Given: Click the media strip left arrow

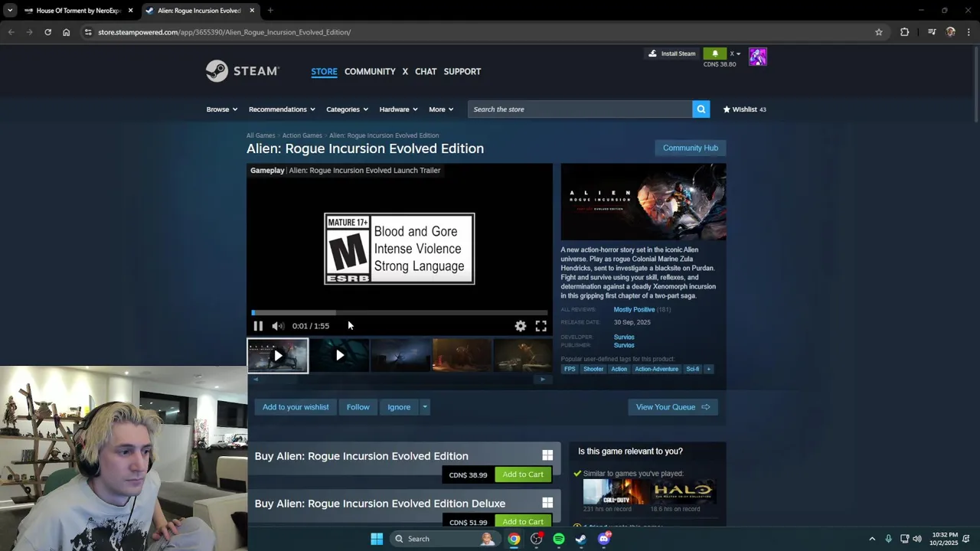Looking at the screenshot, I should coord(256,380).
